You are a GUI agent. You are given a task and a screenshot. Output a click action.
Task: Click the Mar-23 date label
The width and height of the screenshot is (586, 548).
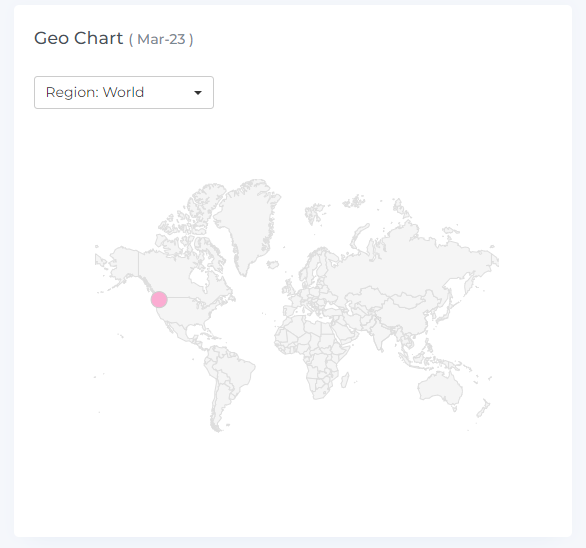pos(161,39)
